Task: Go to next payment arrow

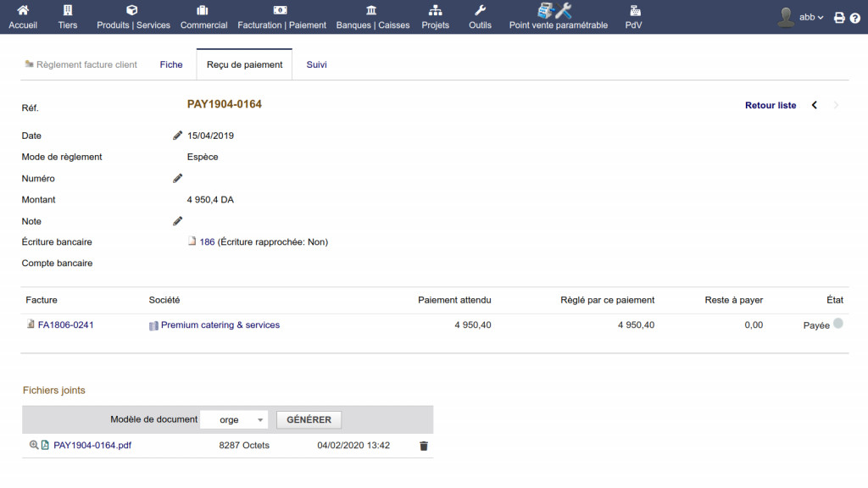Action: pos(836,105)
